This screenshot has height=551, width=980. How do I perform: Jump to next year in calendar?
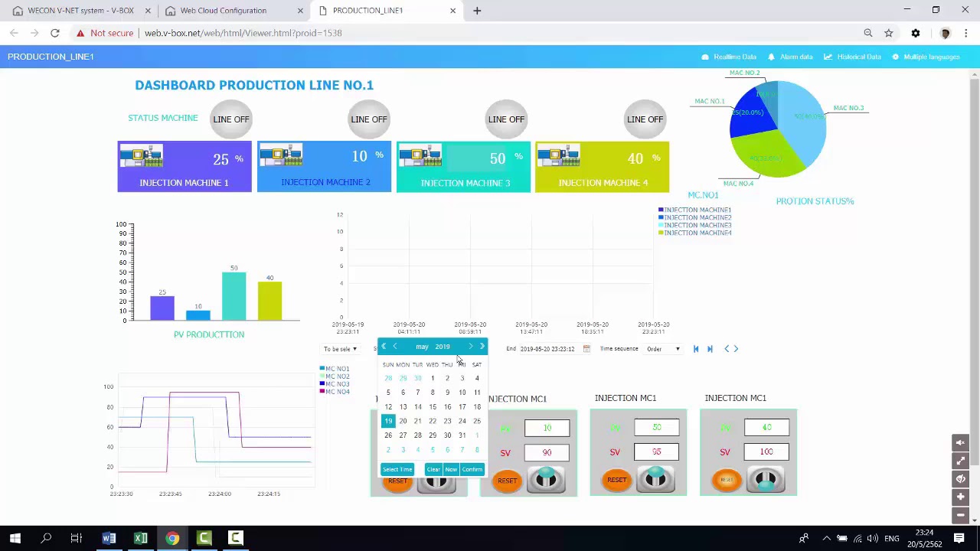[482, 347]
